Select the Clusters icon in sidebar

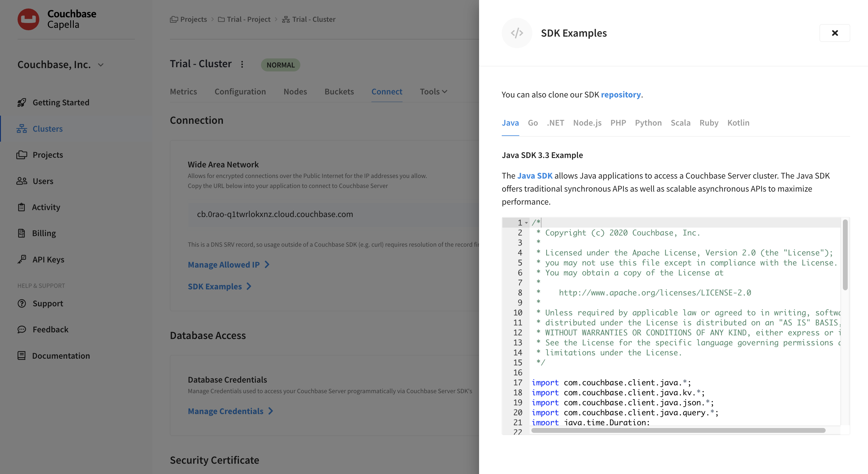click(x=21, y=128)
